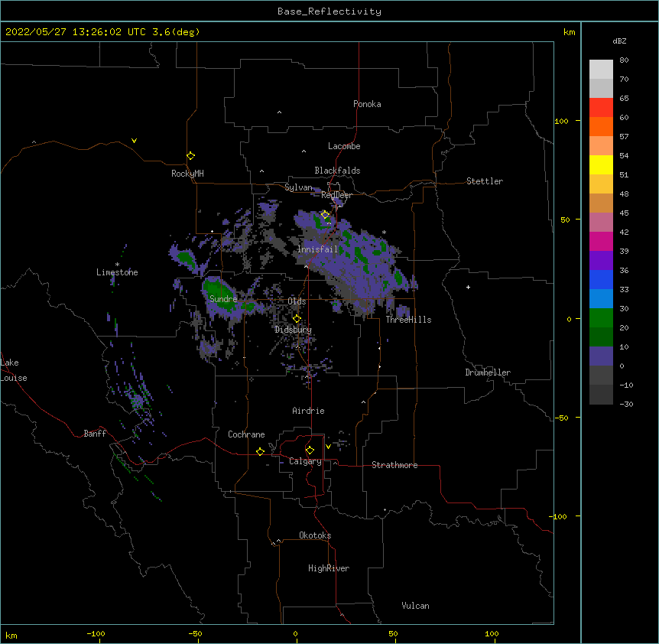This screenshot has height=644, width=659.
Task: Pick the blue 33-36 dBZ legend swatch
Action: coord(601,279)
